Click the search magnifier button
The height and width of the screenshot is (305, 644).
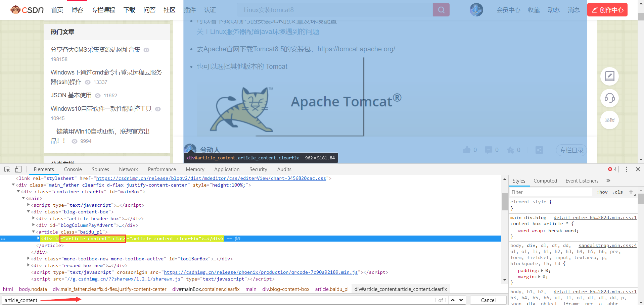pyautogui.click(x=441, y=10)
